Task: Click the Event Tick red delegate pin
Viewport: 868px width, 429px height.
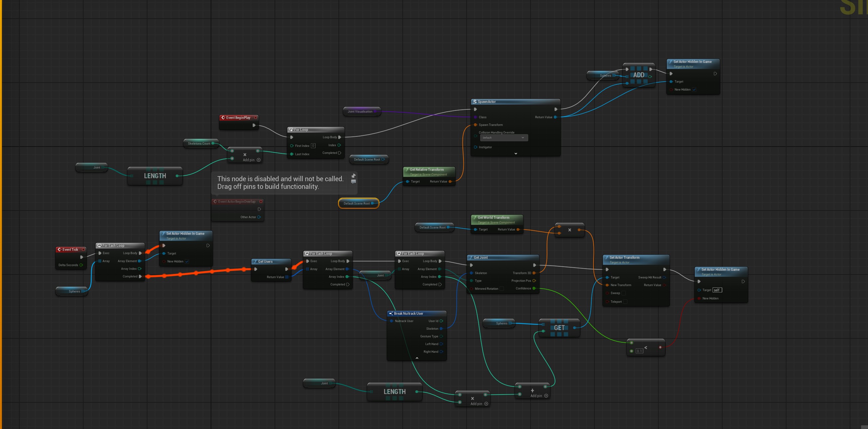Action: [83, 249]
